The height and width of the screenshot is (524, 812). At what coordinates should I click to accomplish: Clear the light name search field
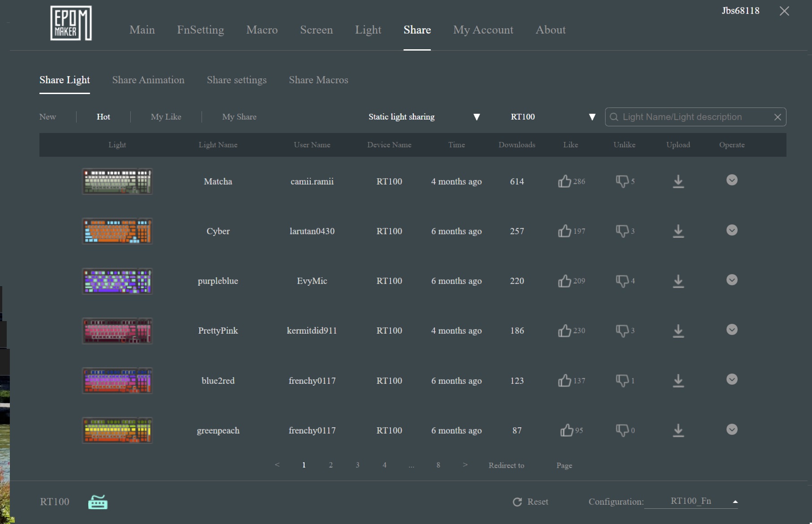click(778, 117)
